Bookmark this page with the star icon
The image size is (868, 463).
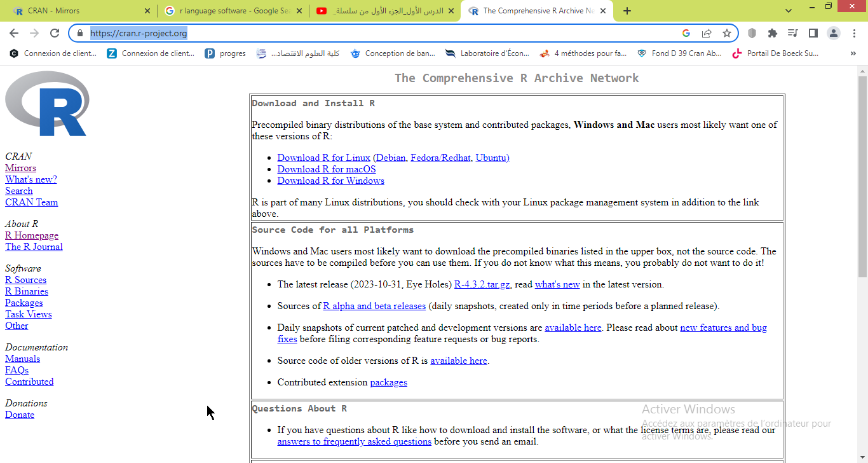point(727,33)
